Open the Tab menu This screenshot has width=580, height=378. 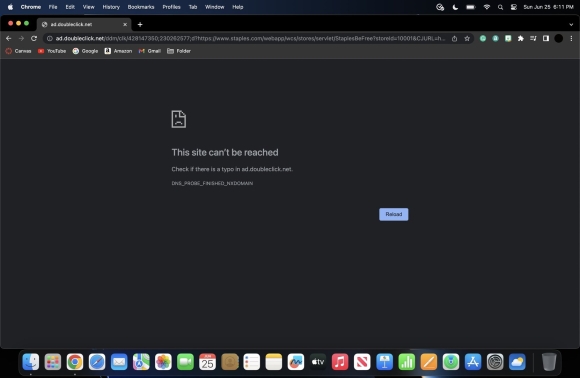(193, 7)
